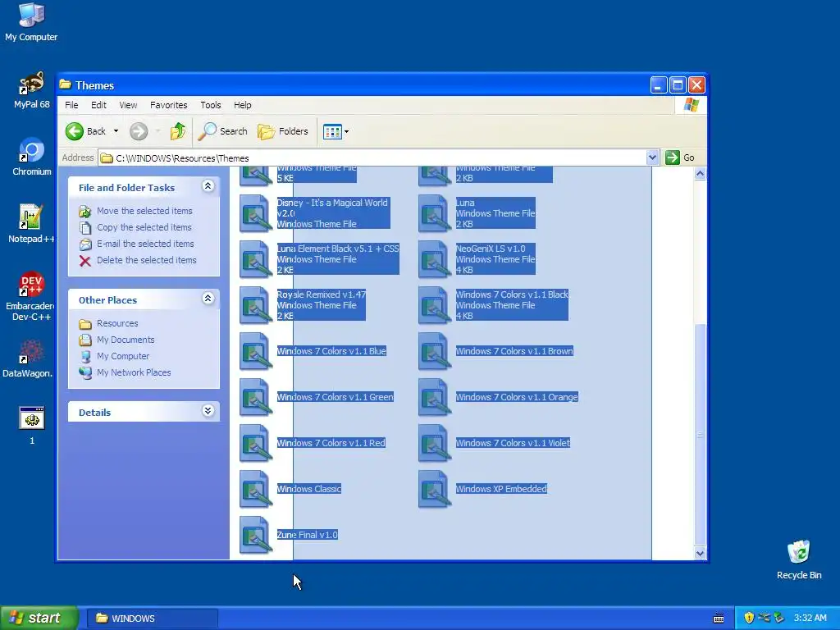Select the Zune Final v1.0 theme icon
The height and width of the screenshot is (630, 840).
pyautogui.click(x=256, y=535)
